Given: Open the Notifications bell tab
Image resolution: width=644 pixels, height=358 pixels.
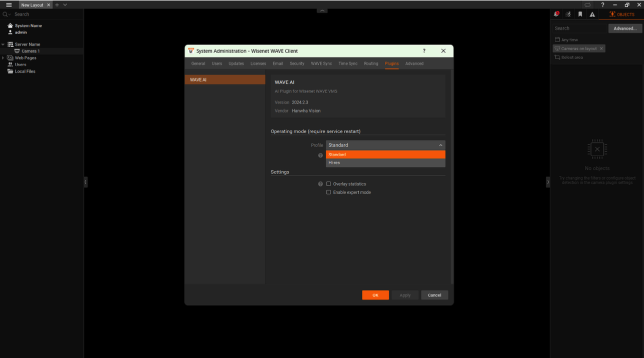Looking at the screenshot, I should point(556,14).
